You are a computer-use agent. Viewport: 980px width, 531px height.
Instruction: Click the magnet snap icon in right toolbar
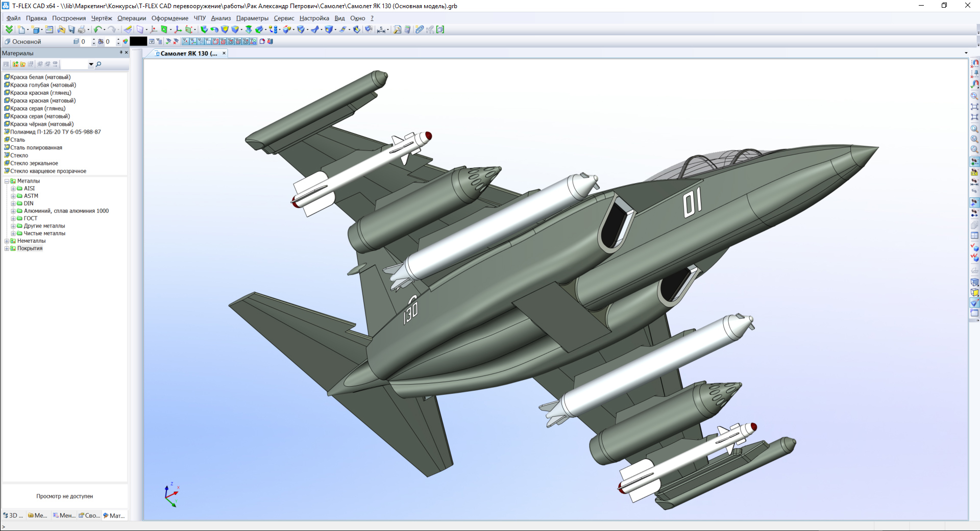(x=974, y=63)
